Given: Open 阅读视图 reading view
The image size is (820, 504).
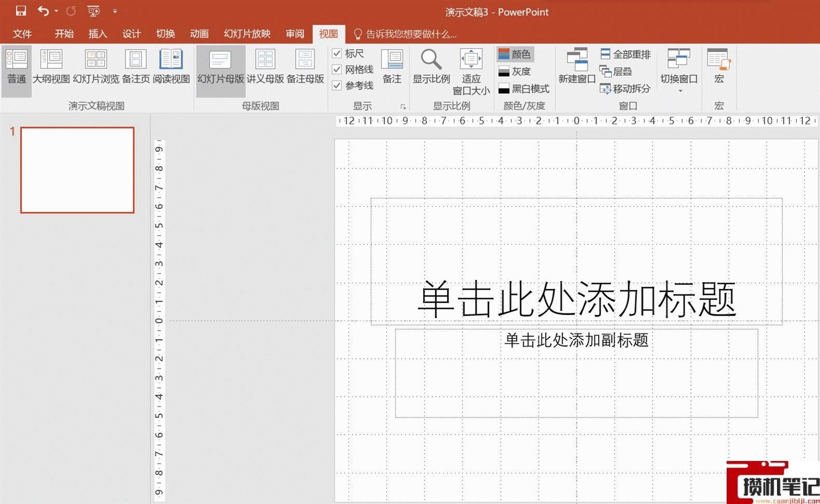Looking at the screenshot, I should [171, 67].
